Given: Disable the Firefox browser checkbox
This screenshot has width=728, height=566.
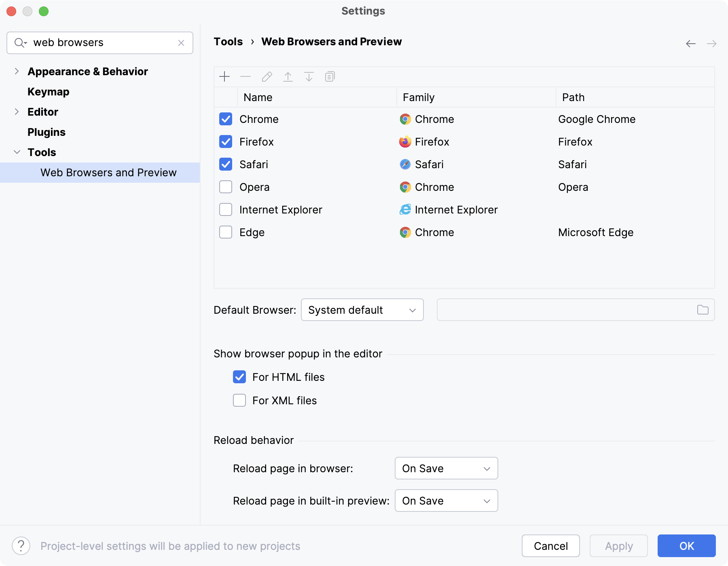Looking at the screenshot, I should [225, 141].
